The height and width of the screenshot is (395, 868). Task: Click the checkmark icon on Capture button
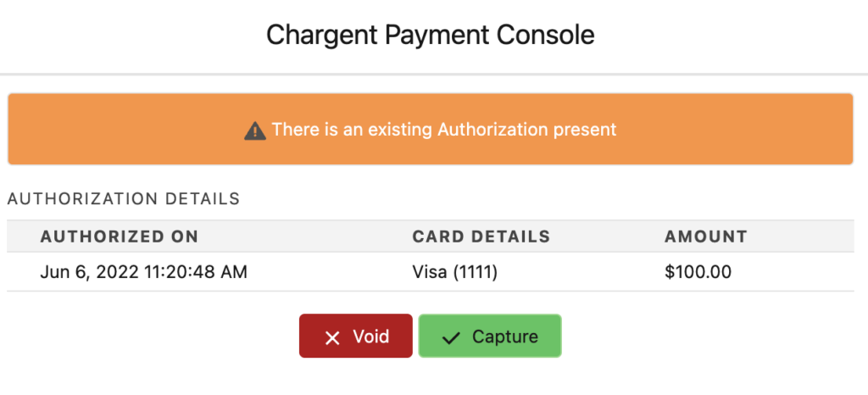(x=452, y=337)
